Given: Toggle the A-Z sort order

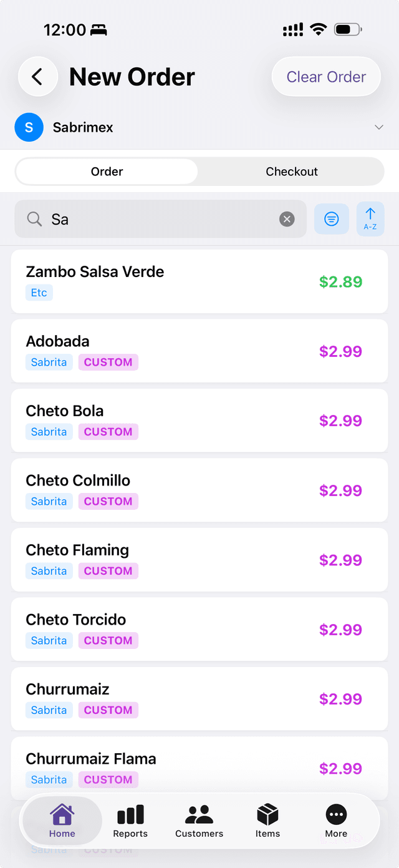Looking at the screenshot, I should 370,219.
